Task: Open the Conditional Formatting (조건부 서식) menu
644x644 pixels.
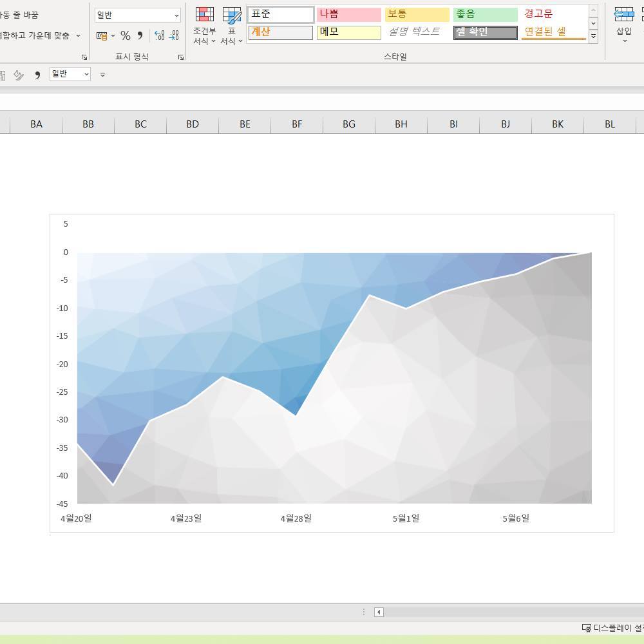Action: tap(204, 26)
